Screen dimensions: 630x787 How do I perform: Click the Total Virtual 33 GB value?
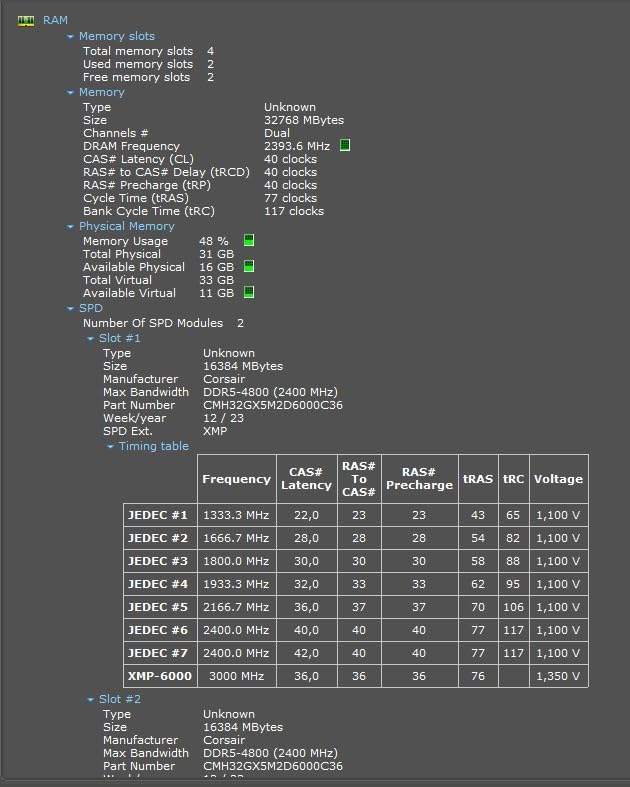pyautogui.click(x=217, y=281)
